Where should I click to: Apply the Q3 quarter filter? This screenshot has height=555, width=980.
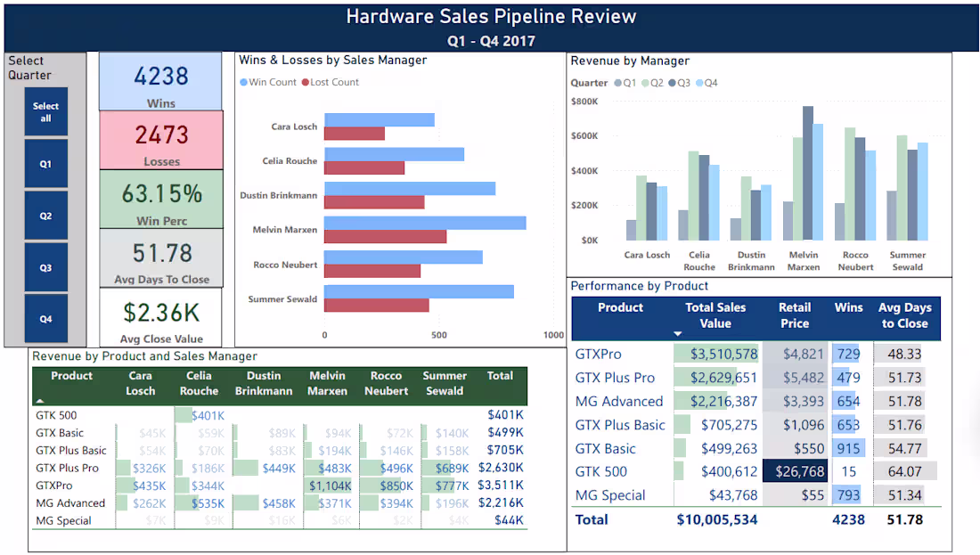[x=45, y=268]
